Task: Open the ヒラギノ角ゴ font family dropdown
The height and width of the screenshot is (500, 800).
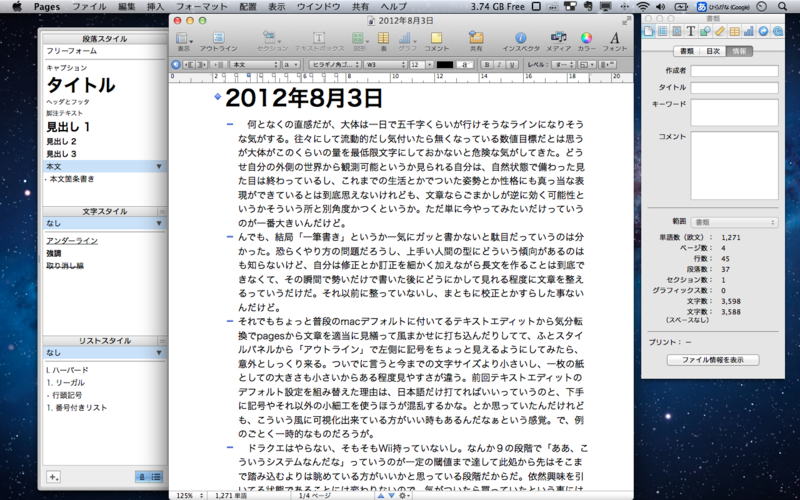Action: (x=335, y=65)
